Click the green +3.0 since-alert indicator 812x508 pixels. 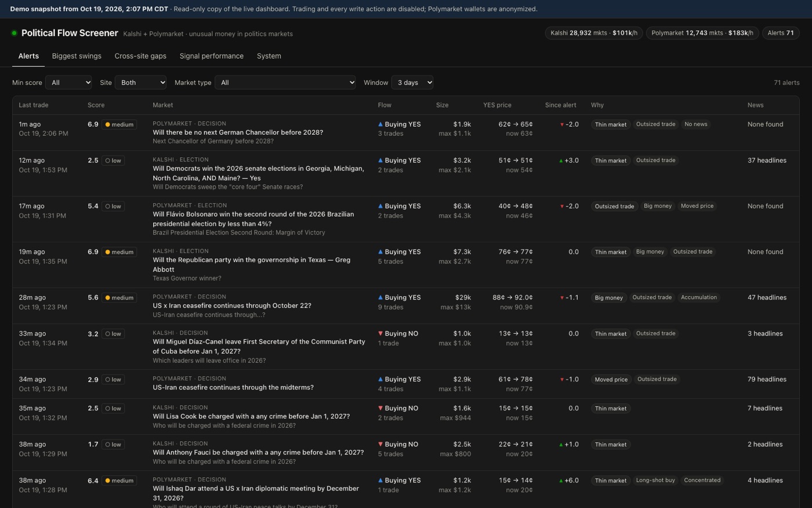569,161
